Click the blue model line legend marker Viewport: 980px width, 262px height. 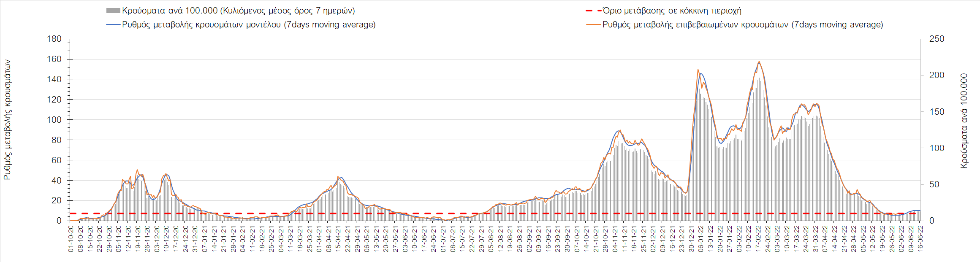coord(113,25)
